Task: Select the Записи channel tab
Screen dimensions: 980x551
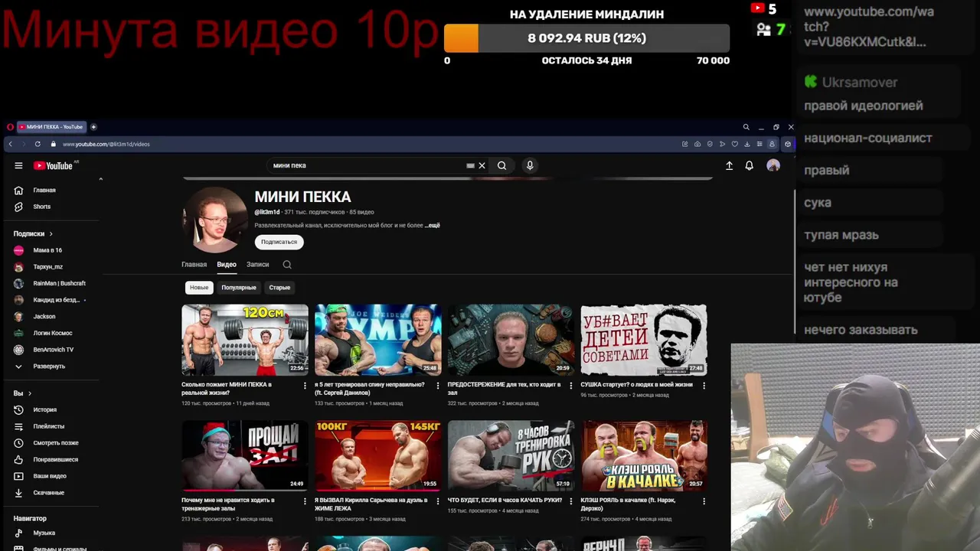Action: click(257, 265)
